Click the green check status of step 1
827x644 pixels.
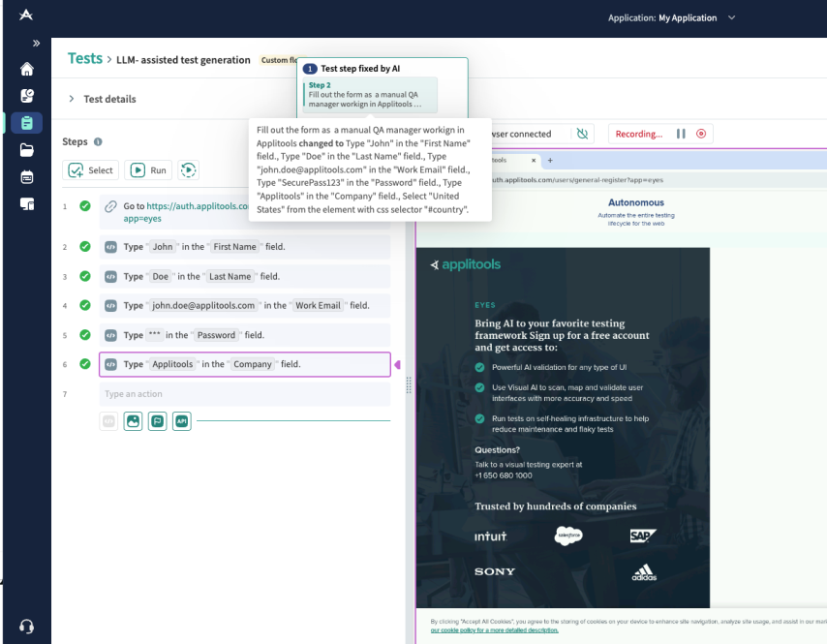pos(85,206)
